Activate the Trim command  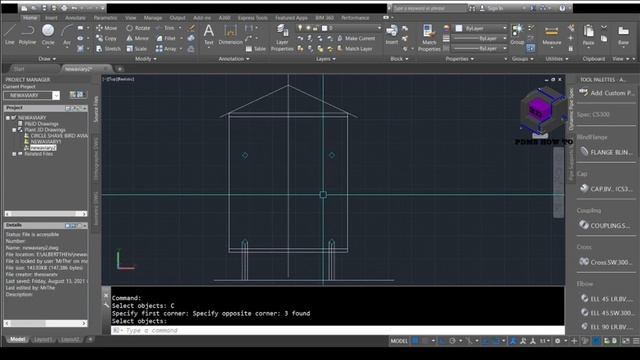coord(165,28)
